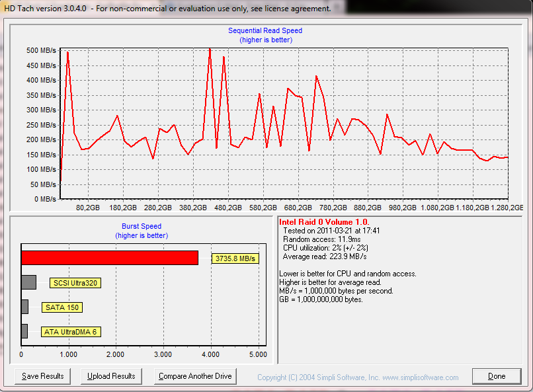Viewport: 533px width, 392px height.
Task: Select the SCSI Ultra320 label
Action: (75, 283)
